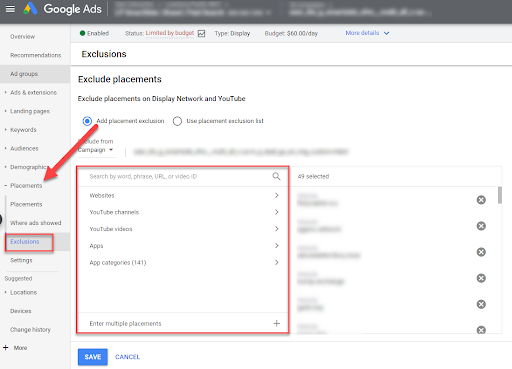Remove the fifth selected placement
Viewport: 512px width, 369px height.
pos(481,304)
